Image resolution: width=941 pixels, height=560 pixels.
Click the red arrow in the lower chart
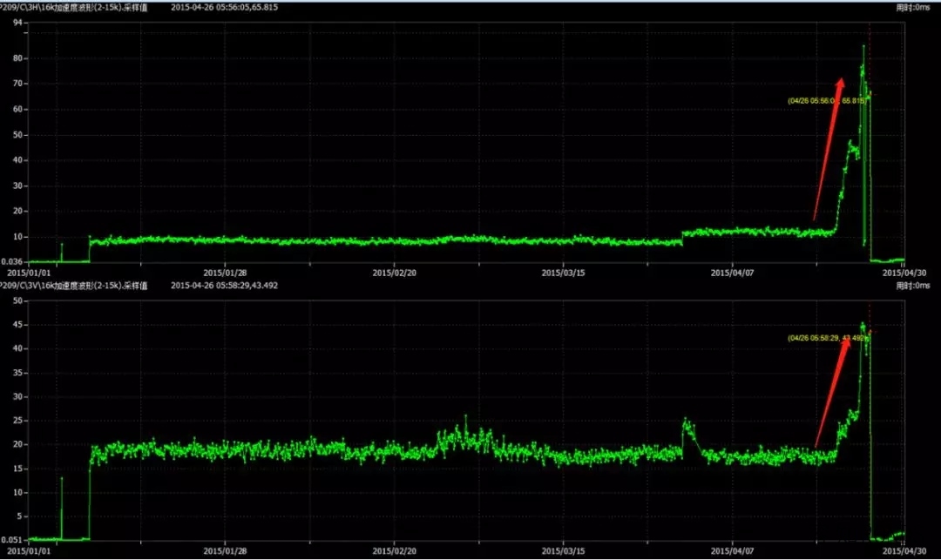coord(833,392)
